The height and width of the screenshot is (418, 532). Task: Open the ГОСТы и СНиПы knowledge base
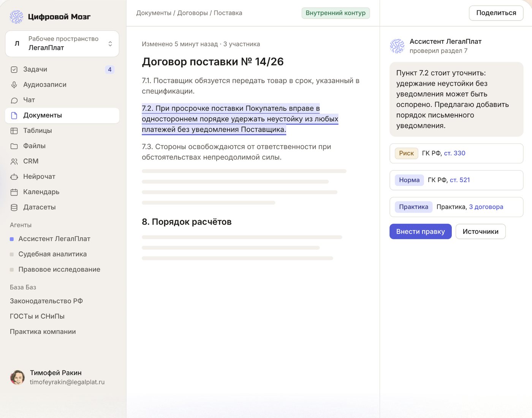tap(37, 316)
